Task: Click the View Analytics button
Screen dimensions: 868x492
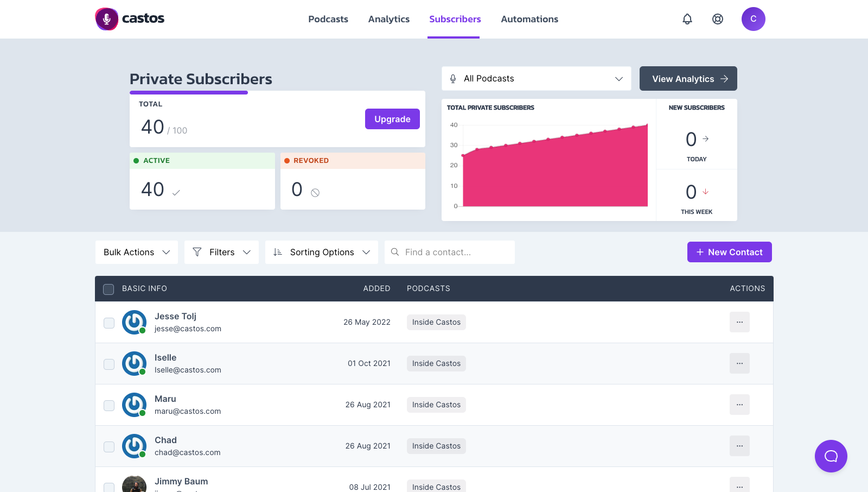Action: [688, 79]
